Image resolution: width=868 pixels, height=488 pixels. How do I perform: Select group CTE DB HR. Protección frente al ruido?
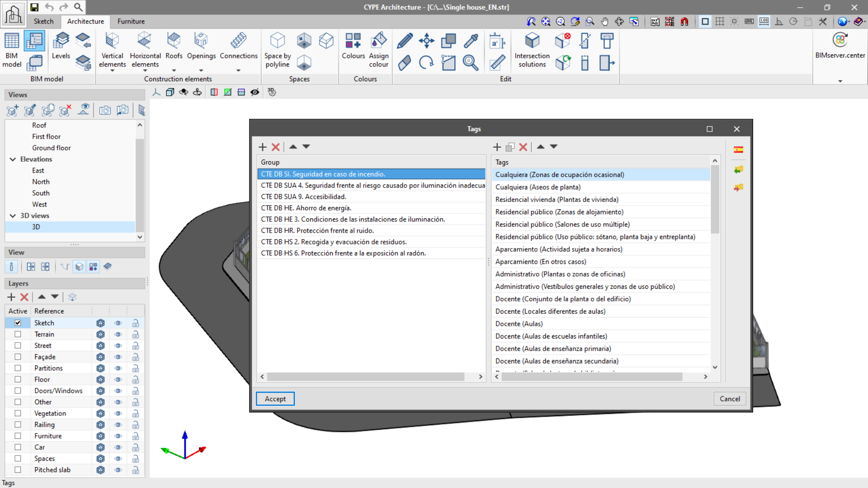[x=371, y=230]
